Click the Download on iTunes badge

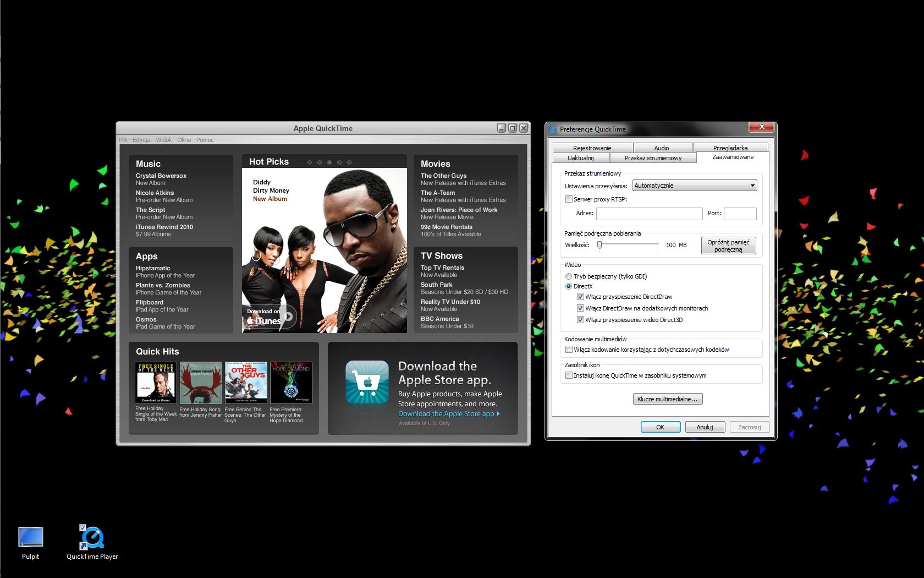click(271, 317)
